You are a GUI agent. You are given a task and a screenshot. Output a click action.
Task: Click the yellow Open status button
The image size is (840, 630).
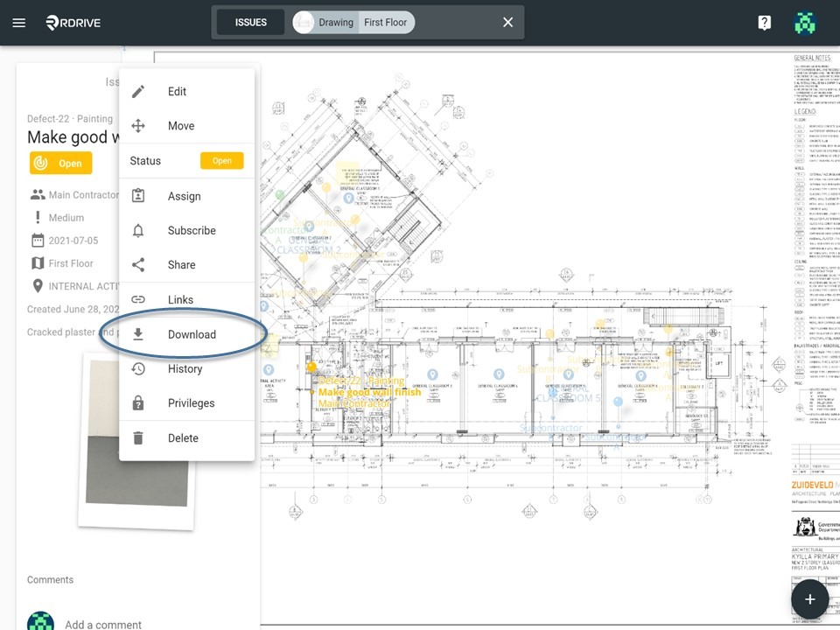[60, 163]
